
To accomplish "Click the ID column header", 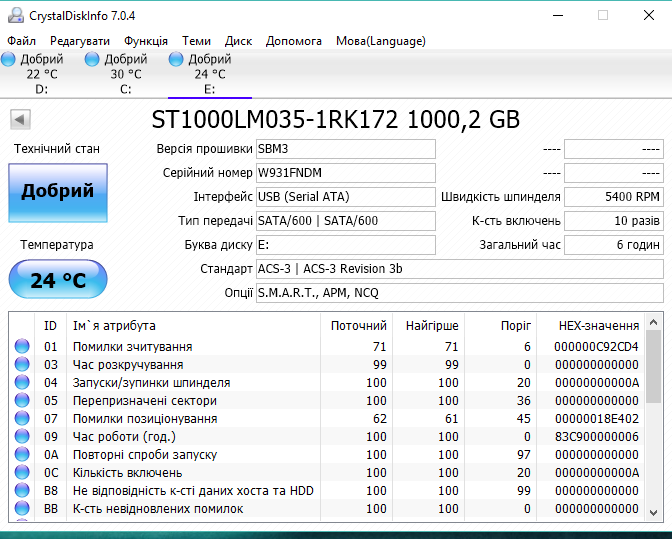I will (50, 326).
